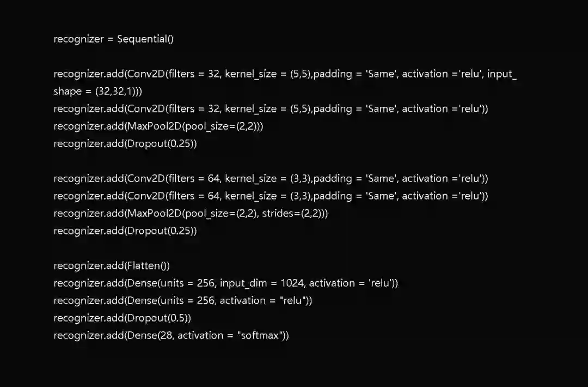Click the Flatten() call
The width and height of the screenshot is (588, 387).
pos(148,266)
